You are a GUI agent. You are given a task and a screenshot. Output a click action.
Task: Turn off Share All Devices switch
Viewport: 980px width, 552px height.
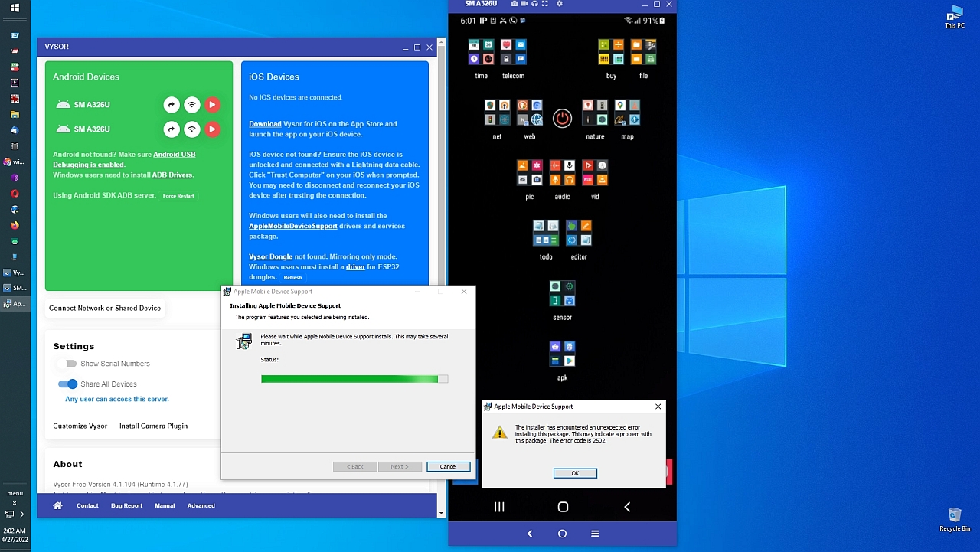tap(68, 384)
